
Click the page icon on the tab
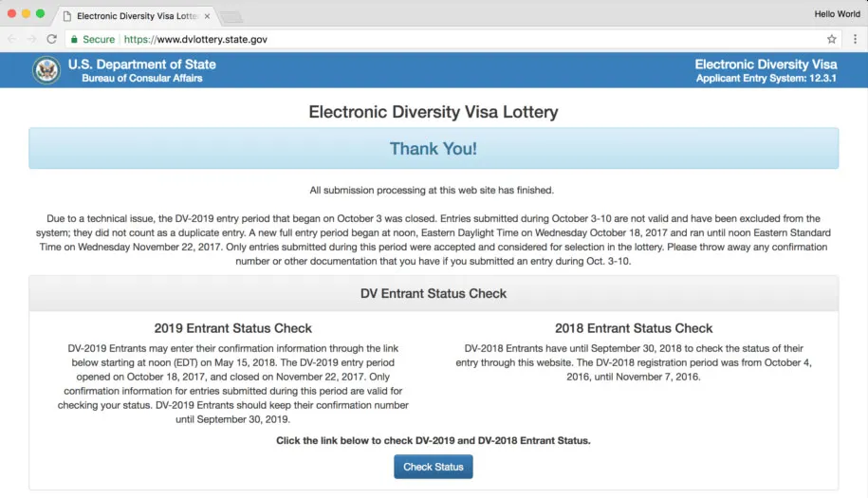click(x=67, y=16)
